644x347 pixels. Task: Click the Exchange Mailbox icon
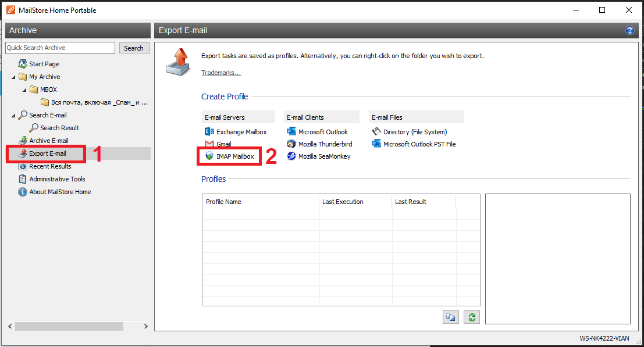(209, 131)
